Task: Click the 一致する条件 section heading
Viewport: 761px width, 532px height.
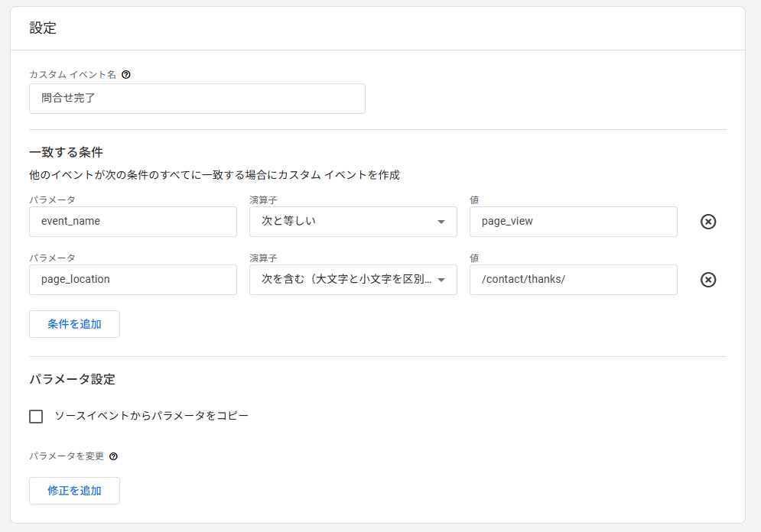Action: (66, 152)
